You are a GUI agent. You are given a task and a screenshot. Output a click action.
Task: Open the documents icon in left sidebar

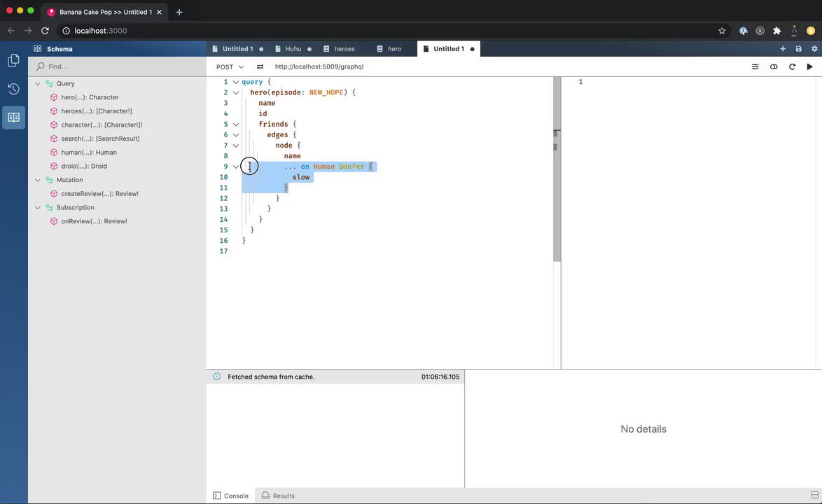[x=13, y=61]
